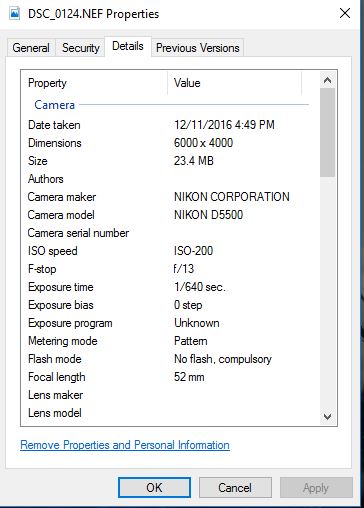Image resolution: width=364 pixels, height=508 pixels.
Task: Click the OK button
Action: coord(154,488)
